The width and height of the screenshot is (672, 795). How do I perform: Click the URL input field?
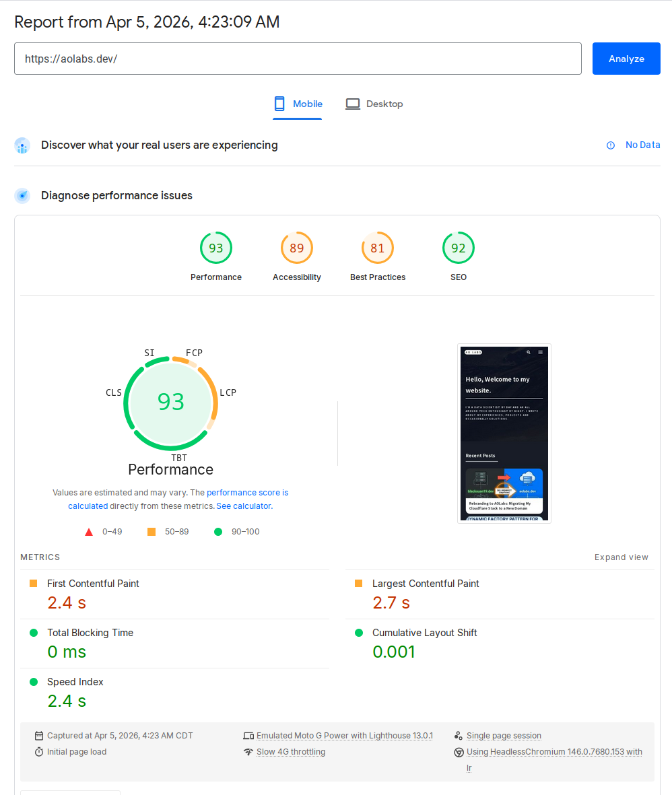coord(298,59)
